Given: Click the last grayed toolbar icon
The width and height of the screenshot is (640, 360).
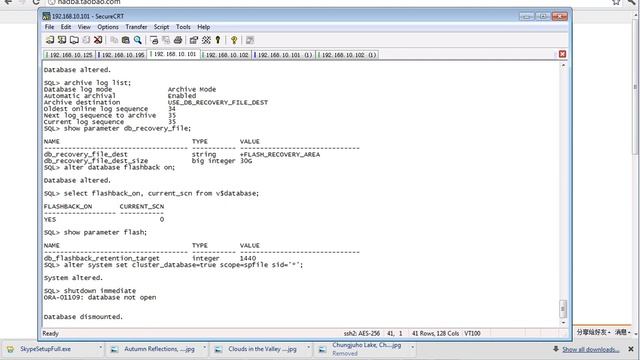Looking at the screenshot, I should (250, 40).
